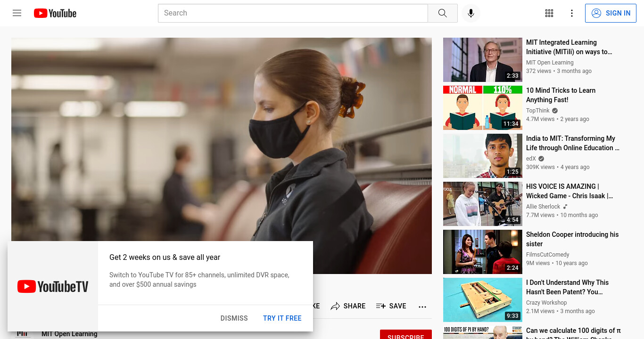Click '372 views • 3 months ago' text
644x339 pixels.
tap(559, 71)
